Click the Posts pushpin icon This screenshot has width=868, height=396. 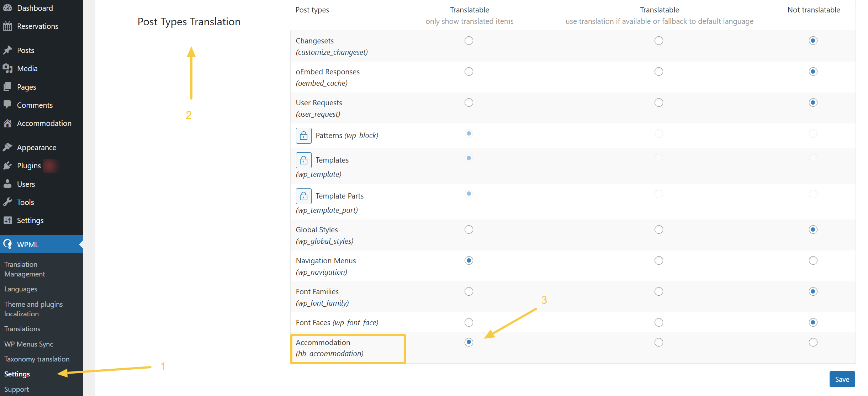coord(7,50)
